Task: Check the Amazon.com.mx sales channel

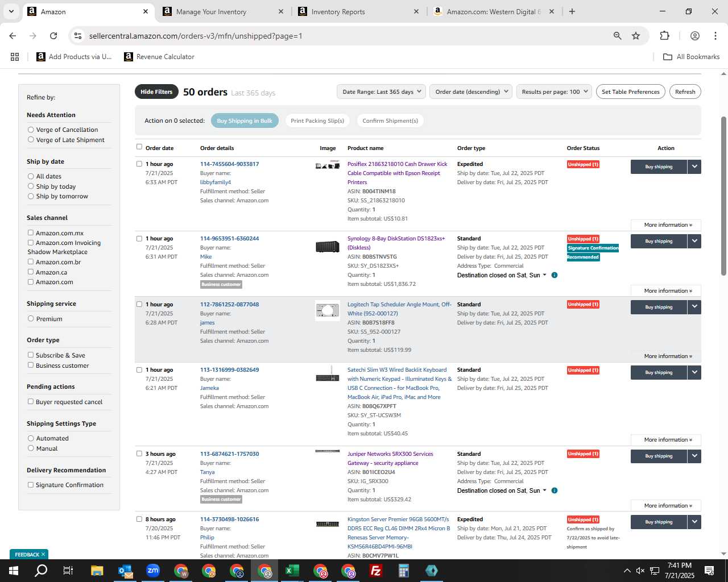Action: [31, 233]
